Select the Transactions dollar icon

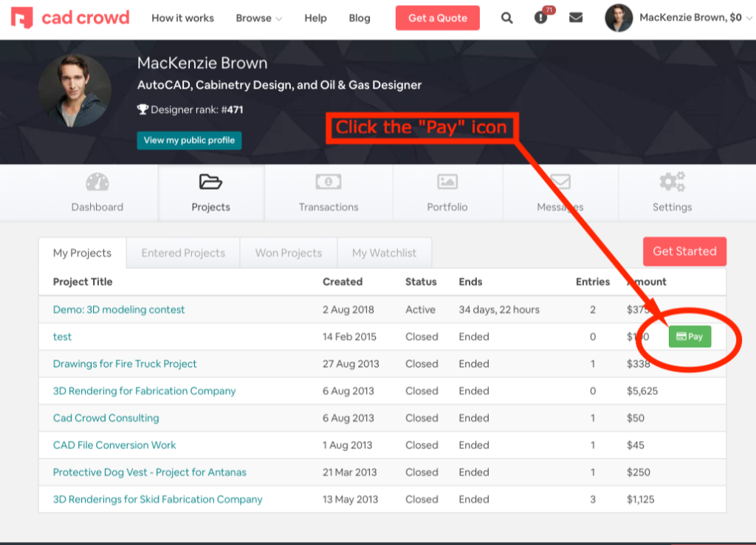click(x=329, y=181)
